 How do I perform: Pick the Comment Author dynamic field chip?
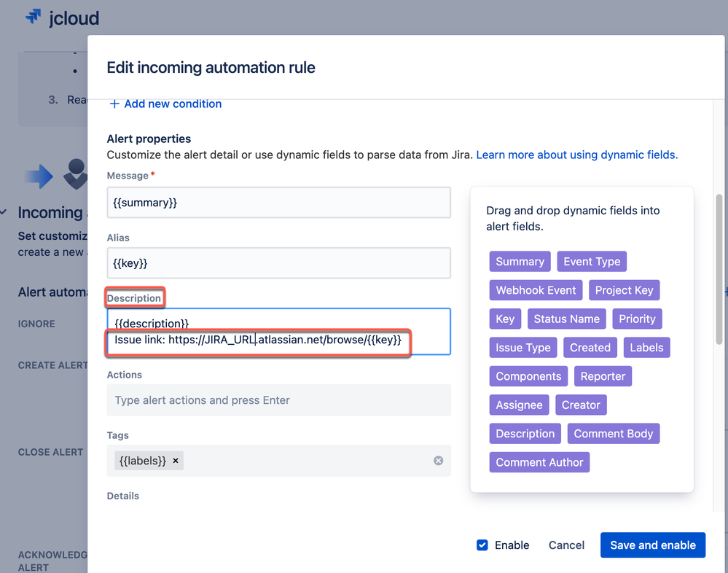click(x=539, y=462)
